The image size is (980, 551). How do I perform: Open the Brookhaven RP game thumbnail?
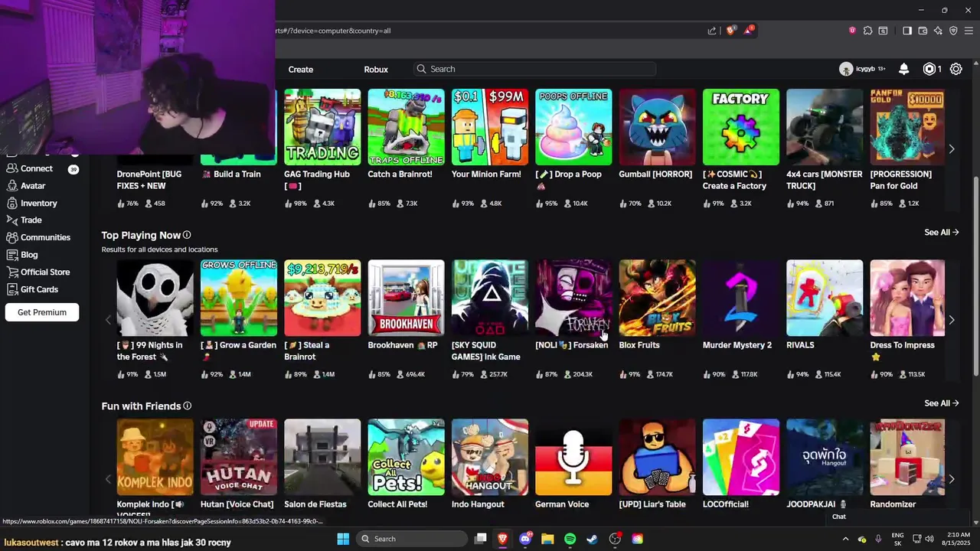406,298
